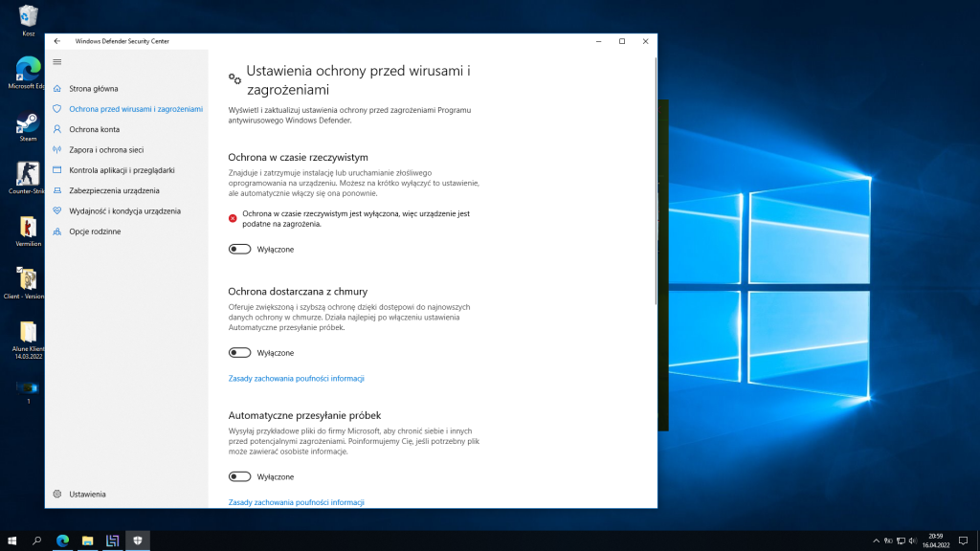Open the notification center icon
This screenshot has height=551, width=980.
[963, 541]
